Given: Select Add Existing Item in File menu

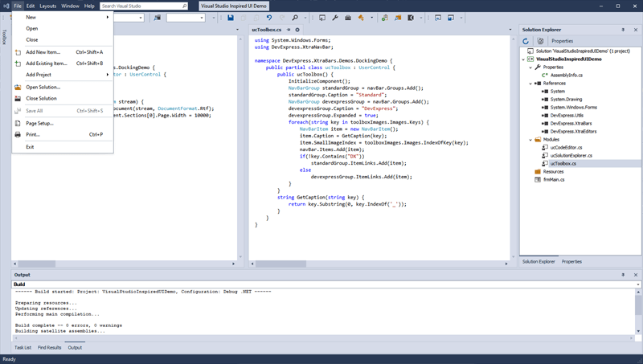Looking at the screenshot, I should 63,63.
